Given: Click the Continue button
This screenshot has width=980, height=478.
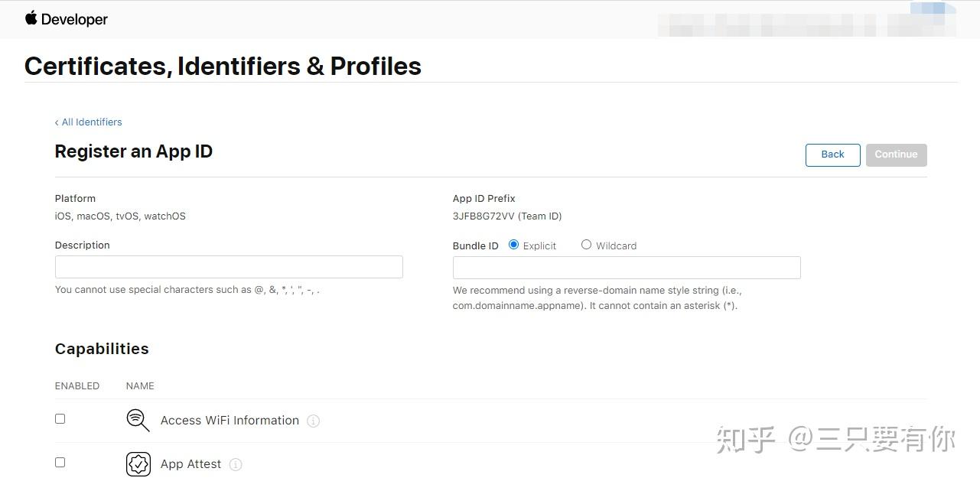Looking at the screenshot, I should tap(896, 154).
